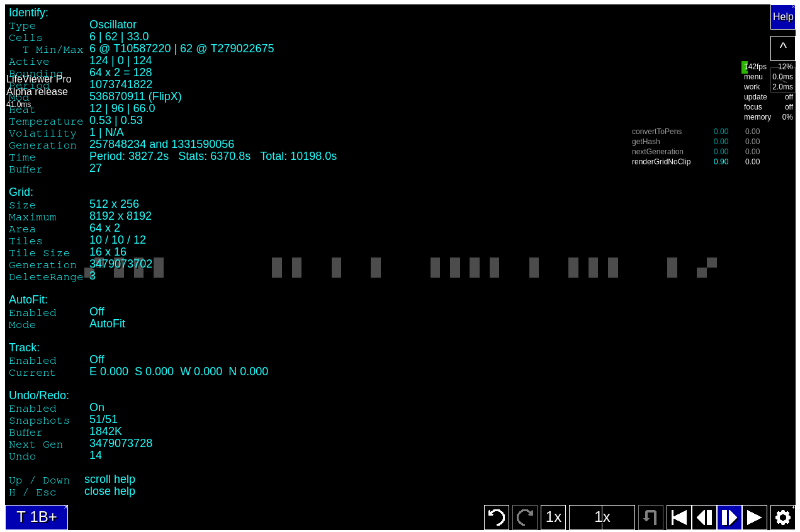Viewport: 800px width, 532px height.
Task: Click the 'Grid:' section heading
Action: [x=21, y=192]
